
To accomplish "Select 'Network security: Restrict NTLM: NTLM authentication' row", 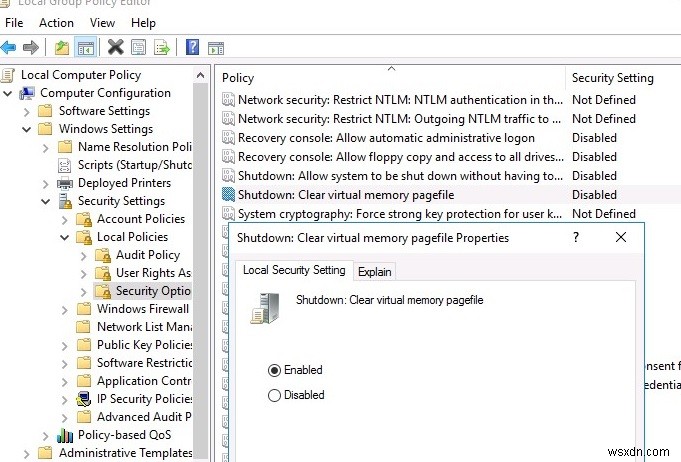I will click(450, 99).
